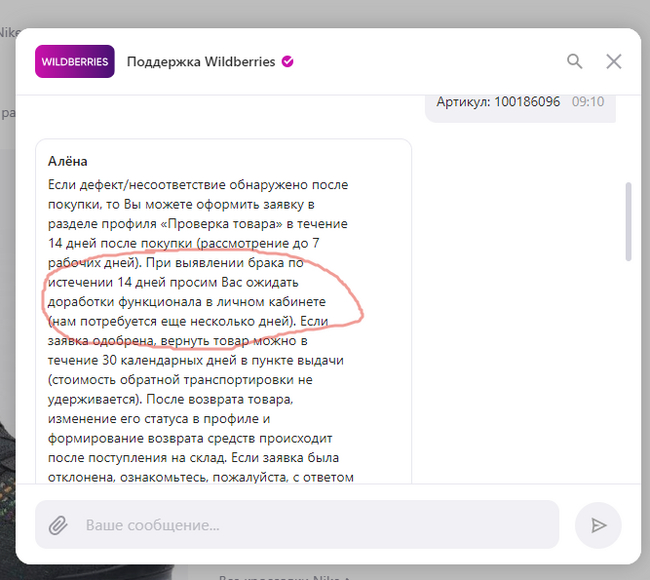
Task: Click the sender name «Алёна»
Action: (x=68, y=161)
